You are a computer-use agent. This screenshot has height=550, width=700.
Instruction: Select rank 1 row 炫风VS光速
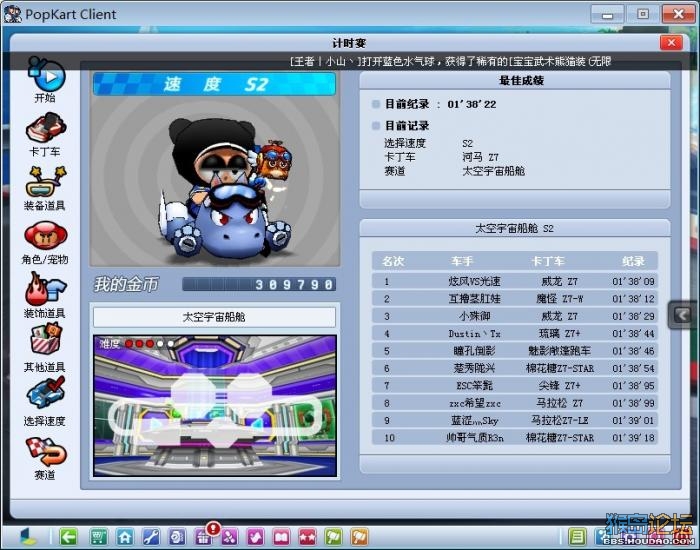(515, 281)
